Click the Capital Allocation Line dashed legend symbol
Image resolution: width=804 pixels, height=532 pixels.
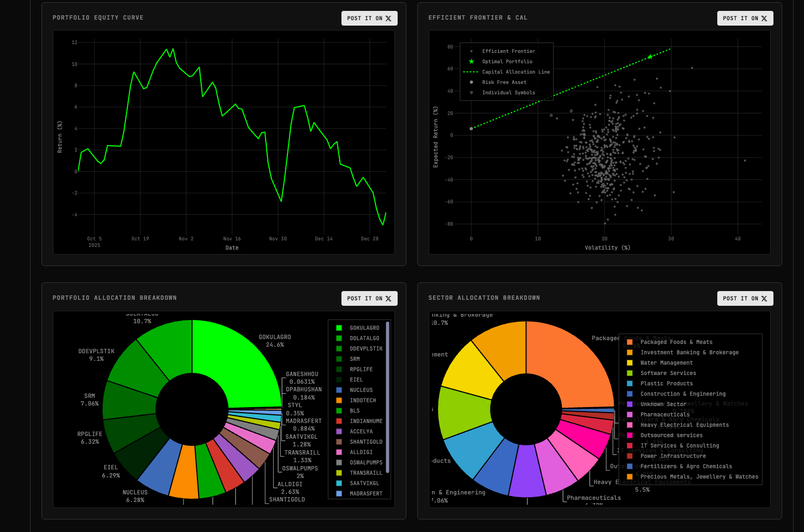click(x=471, y=71)
